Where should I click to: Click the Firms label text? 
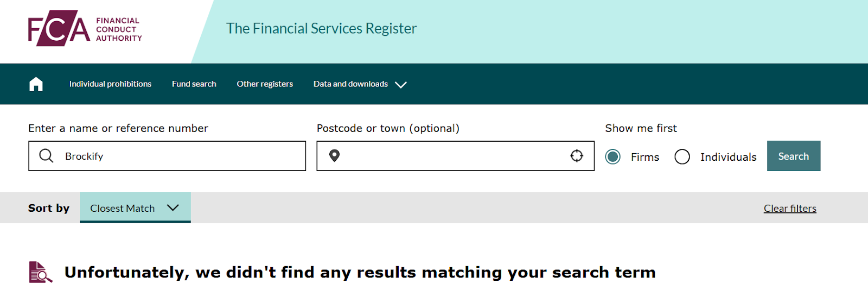[645, 158]
